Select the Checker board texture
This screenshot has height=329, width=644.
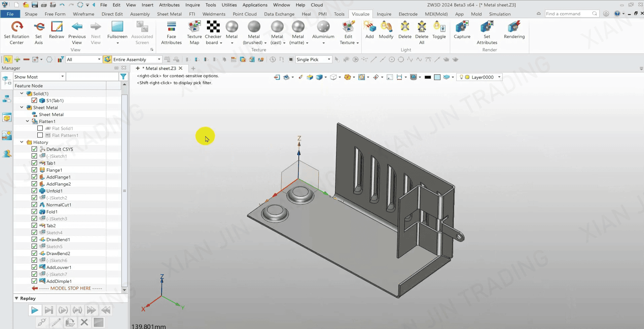pyautogui.click(x=213, y=27)
